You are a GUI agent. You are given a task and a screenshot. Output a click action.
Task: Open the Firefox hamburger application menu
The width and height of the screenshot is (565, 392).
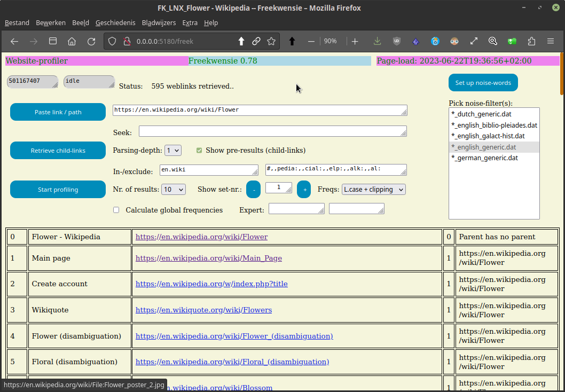(x=551, y=42)
